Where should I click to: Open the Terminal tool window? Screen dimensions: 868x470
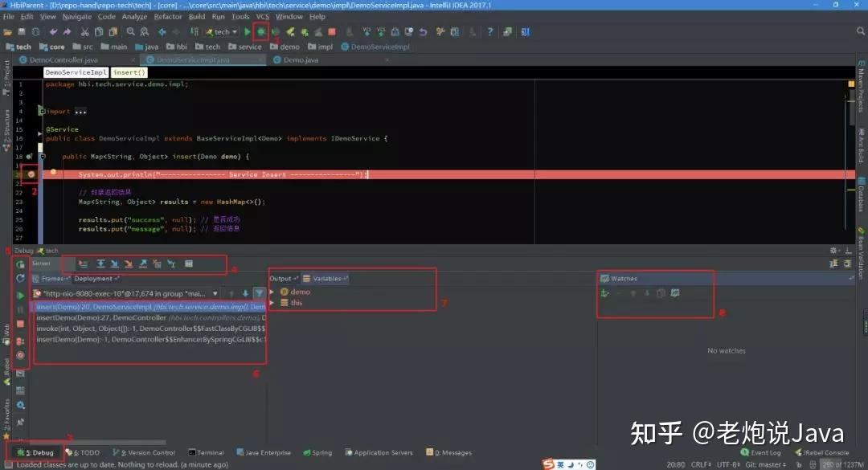tap(206, 452)
